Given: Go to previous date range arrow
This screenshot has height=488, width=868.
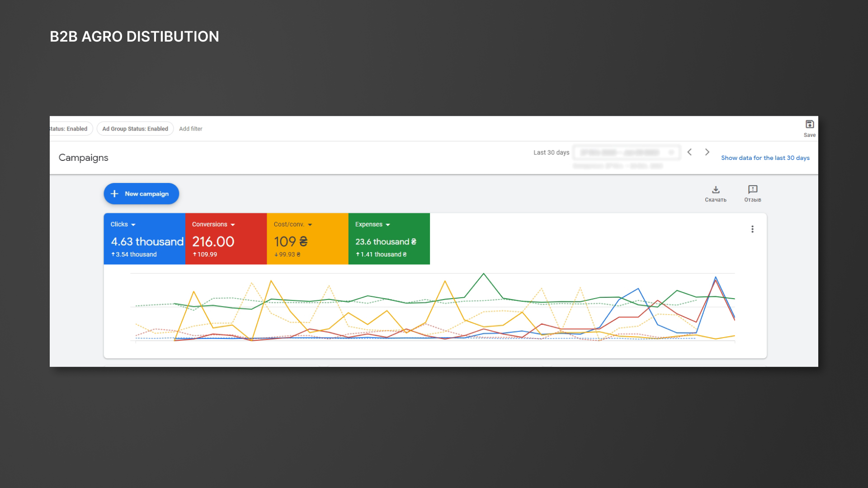Looking at the screenshot, I should (x=689, y=152).
